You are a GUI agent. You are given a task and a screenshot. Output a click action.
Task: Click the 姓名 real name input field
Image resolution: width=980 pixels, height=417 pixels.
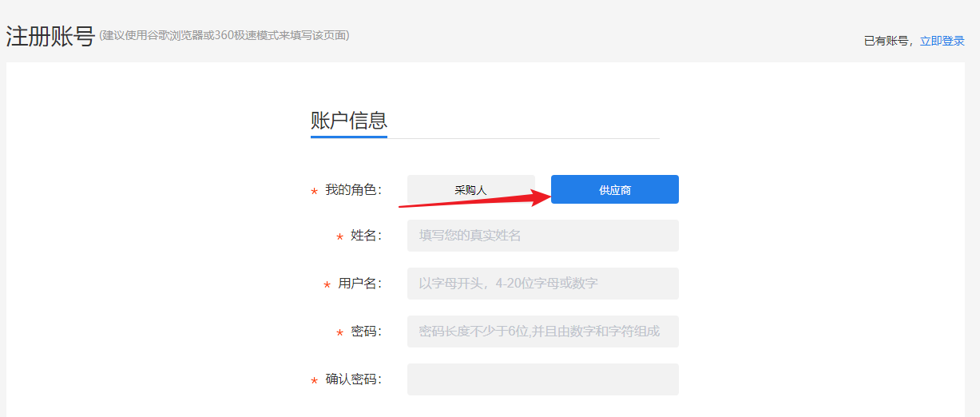coord(542,236)
